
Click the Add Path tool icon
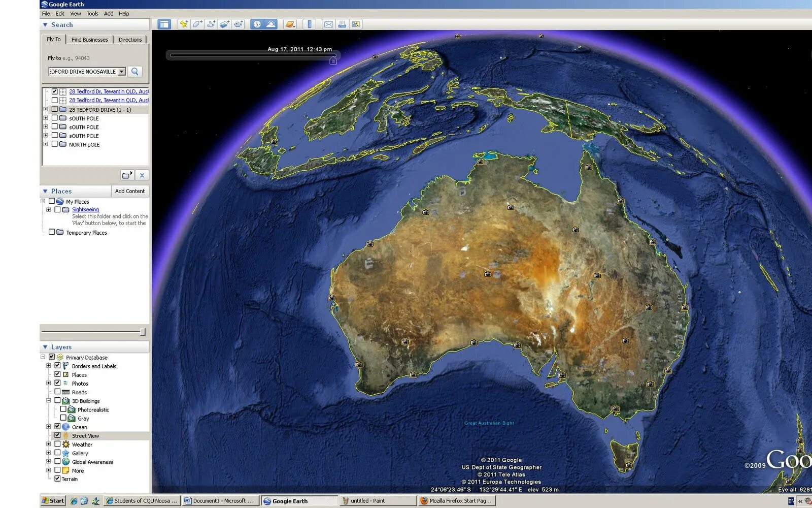pyautogui.click(x=211, y=24)
